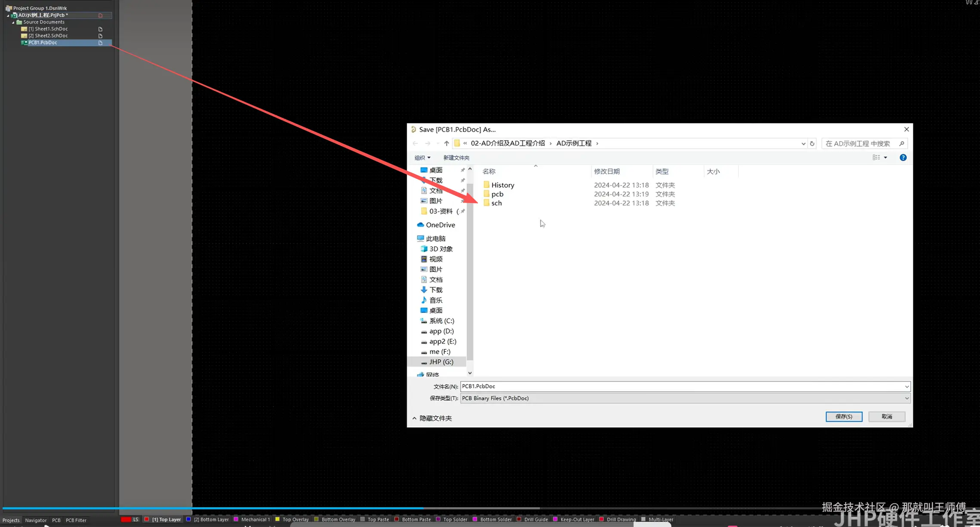980x527 pixels.
Task: Click the 取消 cancel button
Action: point(887,416)
